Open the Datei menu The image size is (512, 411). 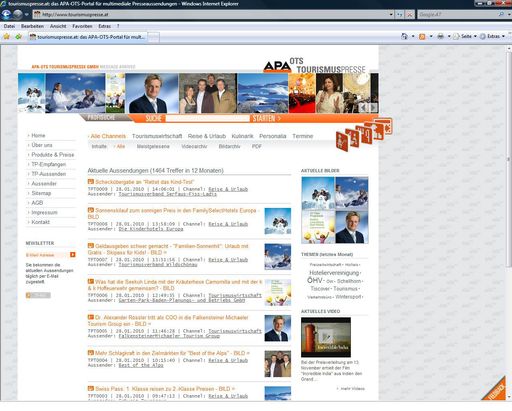(x=9, y=26)
